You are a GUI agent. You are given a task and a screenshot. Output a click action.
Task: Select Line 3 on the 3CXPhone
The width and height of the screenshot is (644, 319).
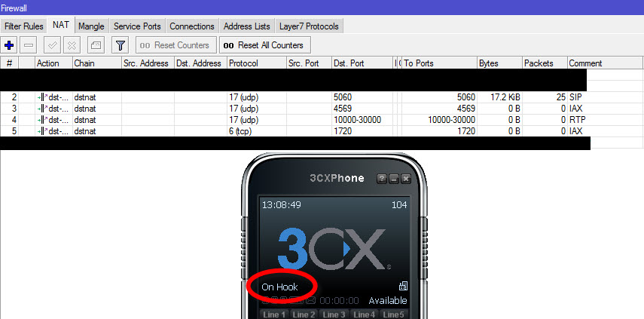click(331, 314)
